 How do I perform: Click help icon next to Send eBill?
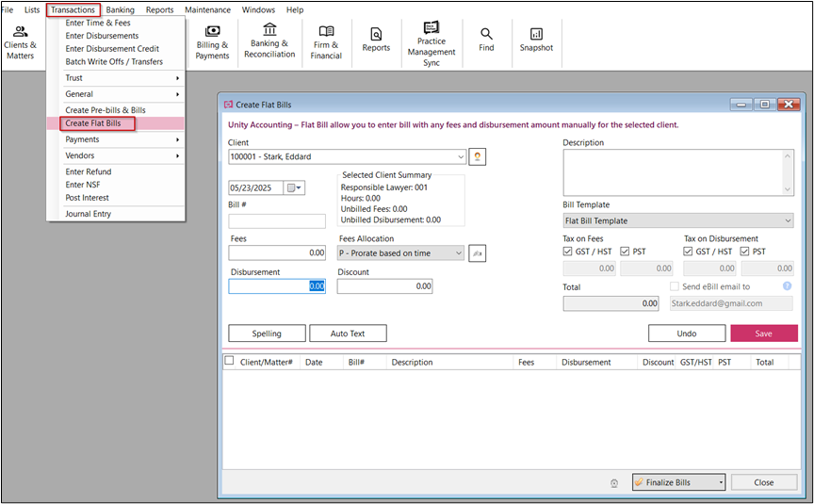point(787,286)
